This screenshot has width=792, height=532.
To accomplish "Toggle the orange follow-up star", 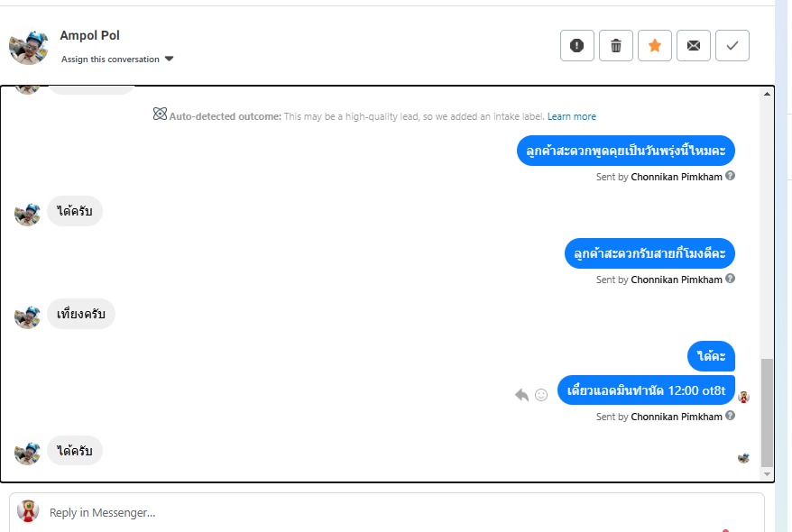I will click(x=655, y=46).
